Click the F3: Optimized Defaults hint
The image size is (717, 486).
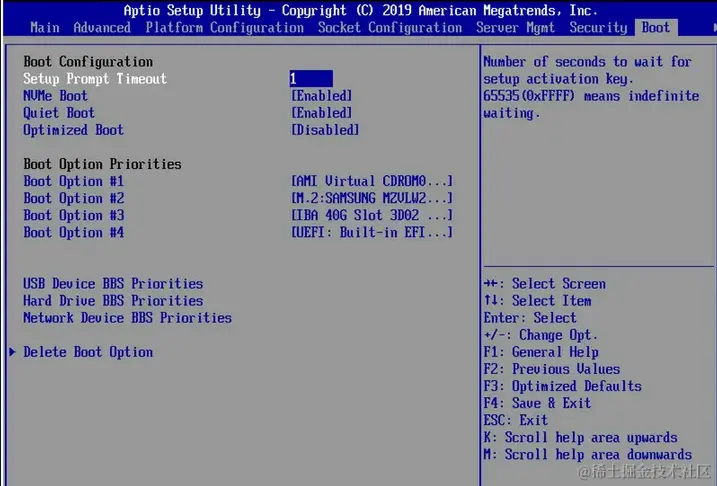[x=562, y=386]
